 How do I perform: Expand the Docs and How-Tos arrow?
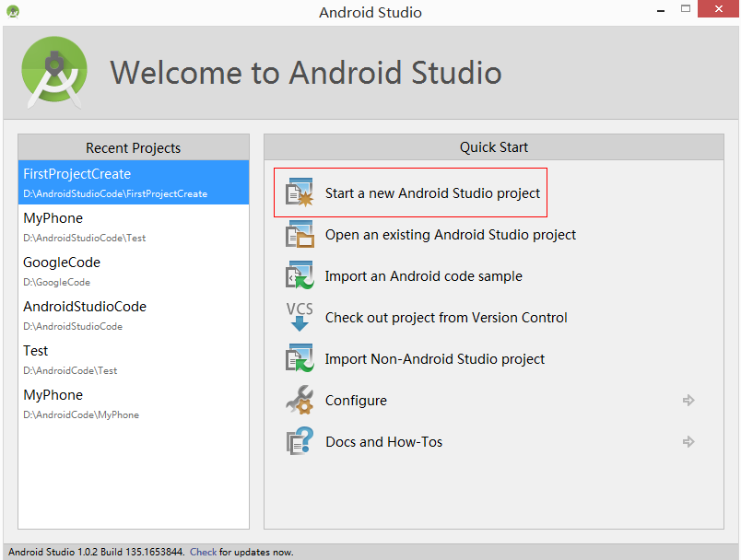click(x=688, y=442)
